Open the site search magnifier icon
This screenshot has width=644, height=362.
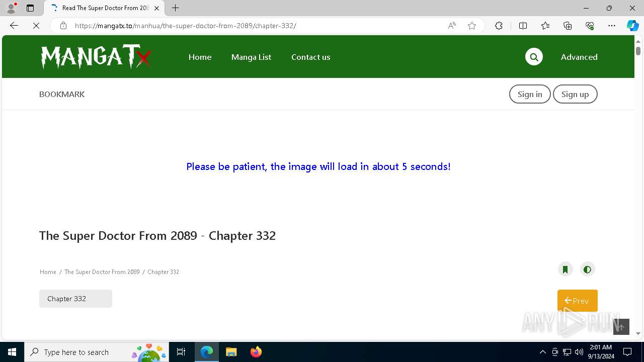[x=534, y=57]
